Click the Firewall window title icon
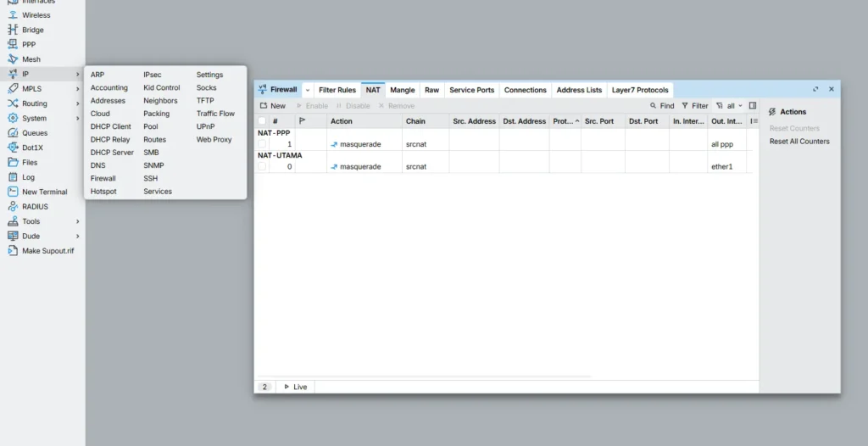868x446 pixels. [x=263, y=90]
